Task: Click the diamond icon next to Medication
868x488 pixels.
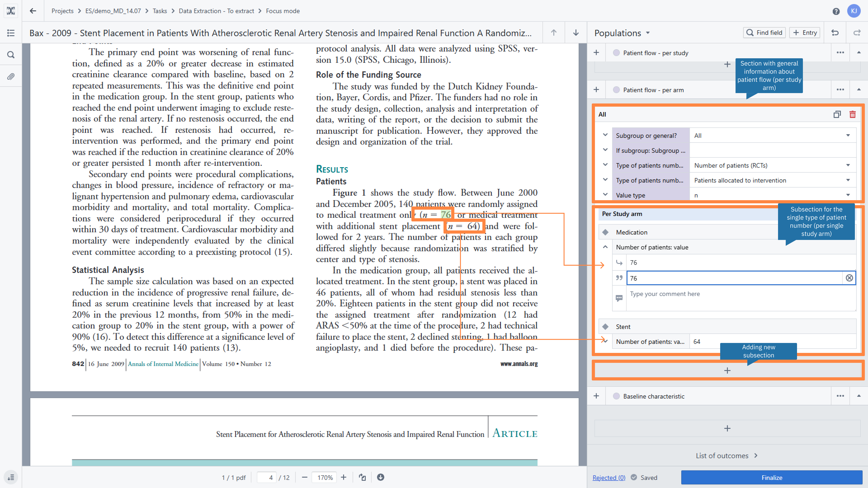Action: point(606,232)
